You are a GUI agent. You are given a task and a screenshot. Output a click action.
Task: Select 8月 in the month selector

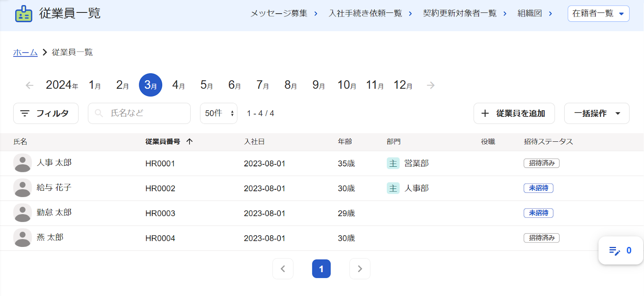point(291,85)
